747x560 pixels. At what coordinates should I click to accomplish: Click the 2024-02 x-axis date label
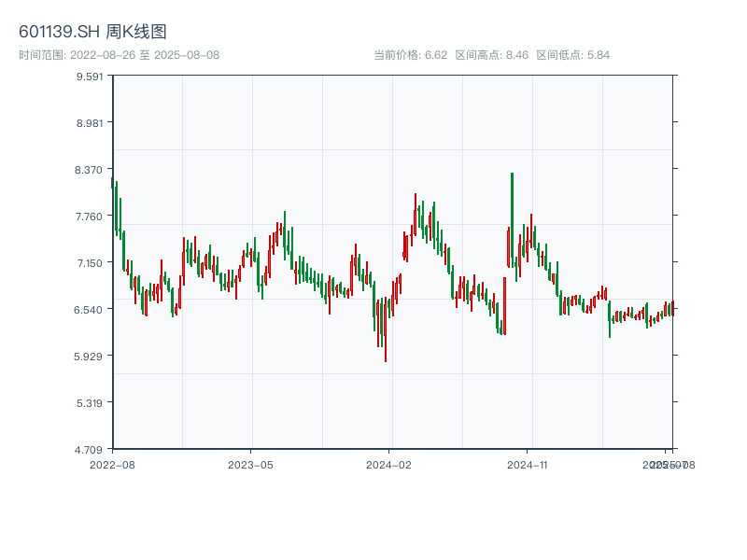point(388,464)
